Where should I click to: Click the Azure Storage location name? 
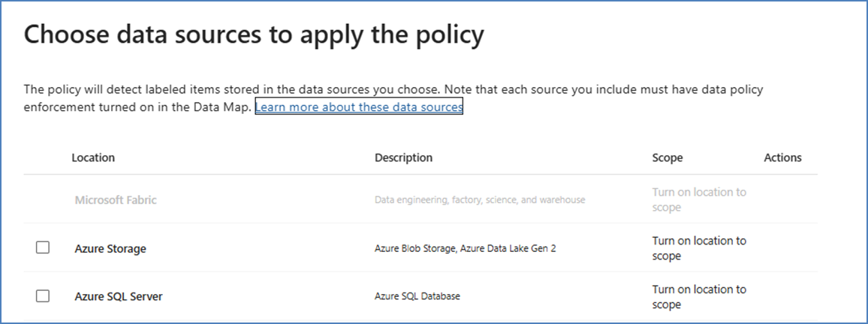tap(110, 248)
